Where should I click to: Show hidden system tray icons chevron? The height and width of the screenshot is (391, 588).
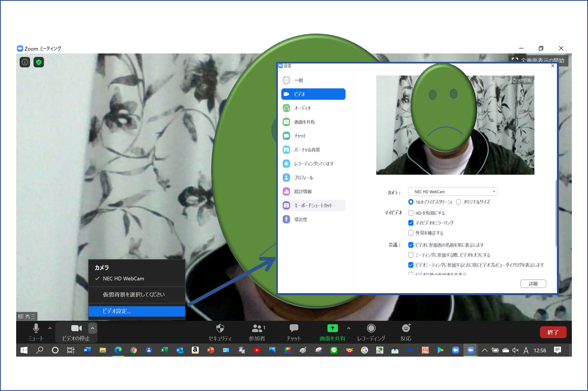click(485, 350)
